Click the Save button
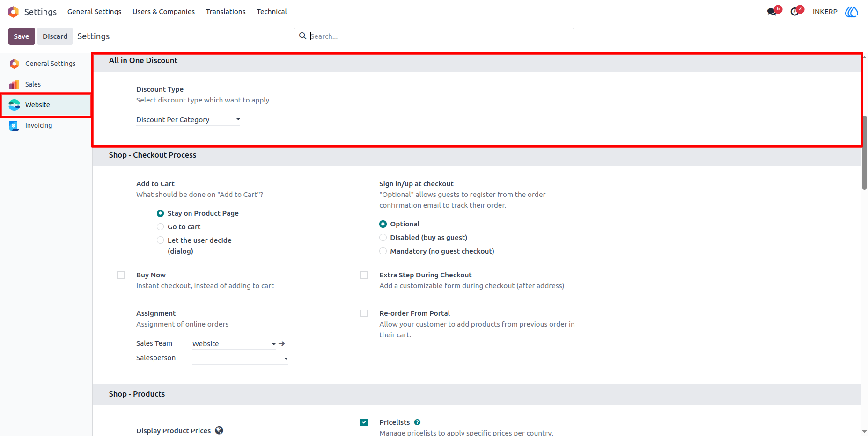Image resolution: width=868 pixels, height=436 pixels. (x=22, y=36)
